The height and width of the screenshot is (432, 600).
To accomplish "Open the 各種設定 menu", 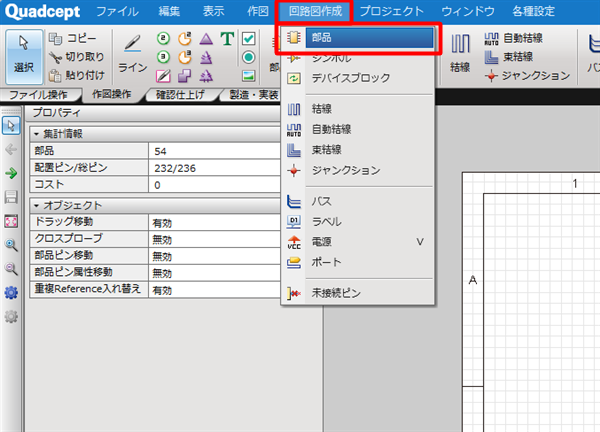I will (533, 11).
